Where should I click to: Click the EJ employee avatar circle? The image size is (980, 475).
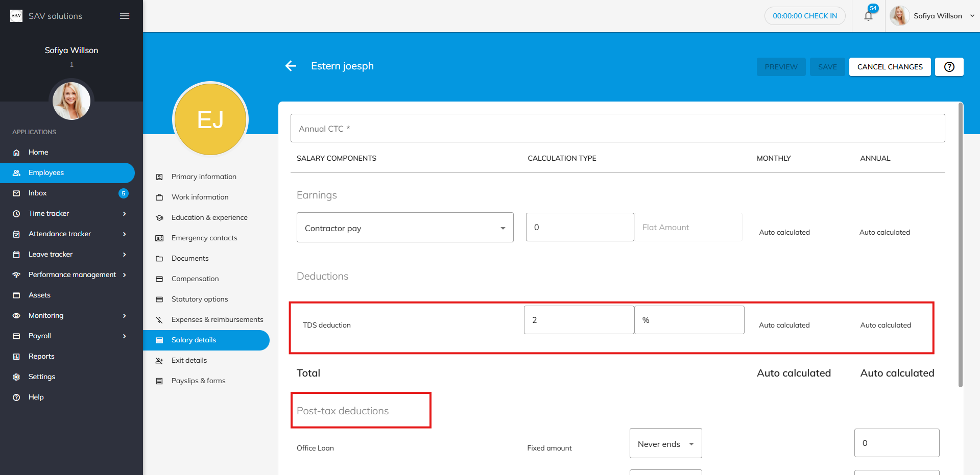(210, 119)
